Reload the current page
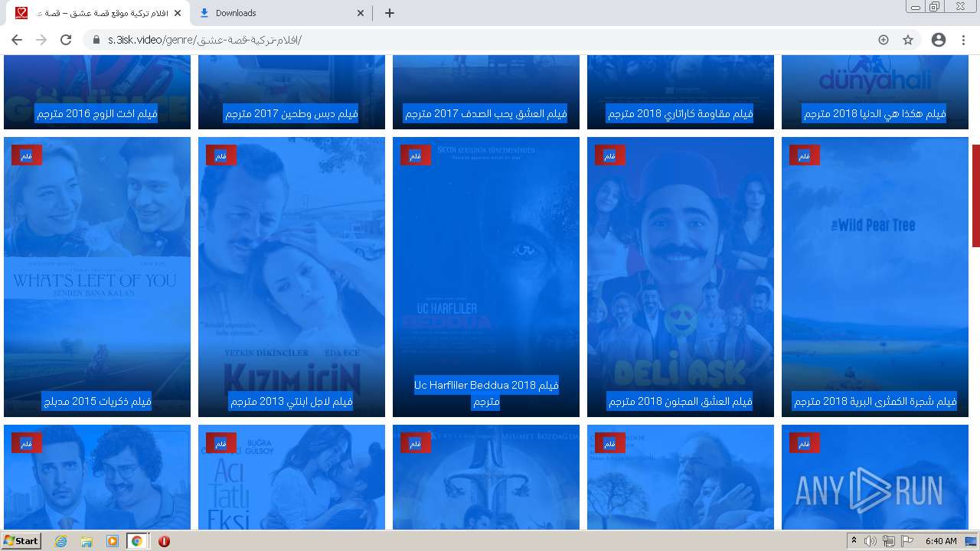The image size is (980, 551). [x=66, y=40]
